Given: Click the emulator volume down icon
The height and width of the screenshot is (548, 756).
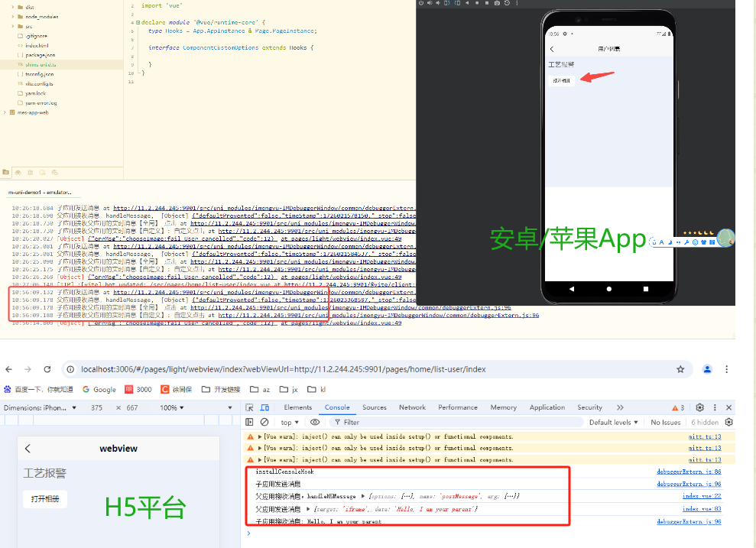Looking at the screenshot, I should click(438, 3).
